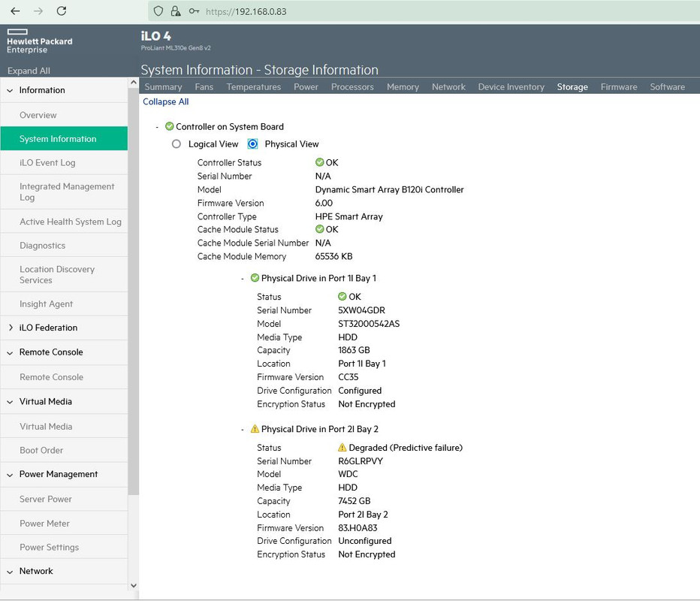Select the Physical View radio button
The image size is (700, 601).
pos(252,143)
